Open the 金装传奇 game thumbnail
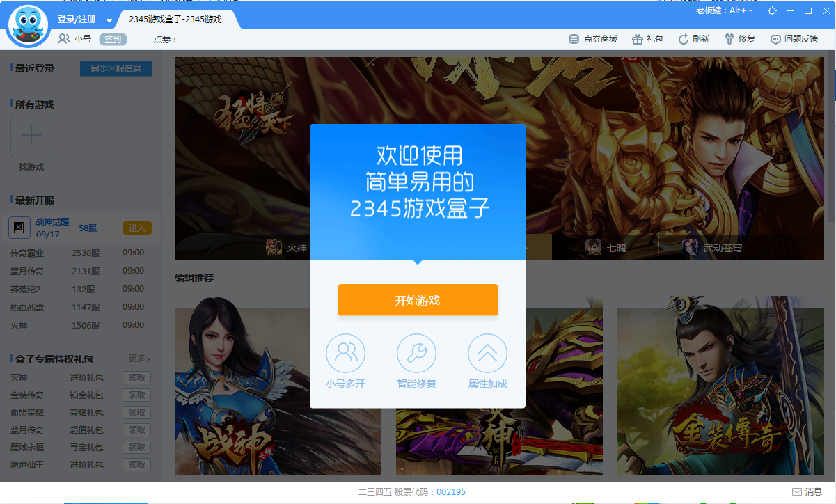The image size is (836, 504). click(x=720, y=390)
